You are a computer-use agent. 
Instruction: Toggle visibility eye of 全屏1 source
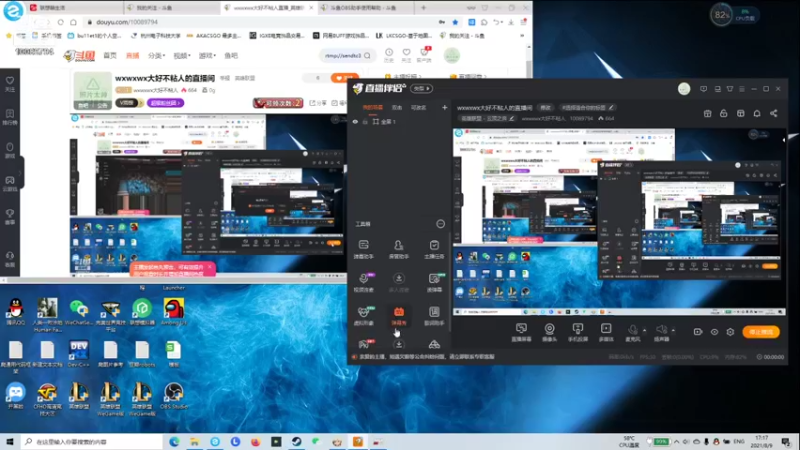tap(356, 121)
